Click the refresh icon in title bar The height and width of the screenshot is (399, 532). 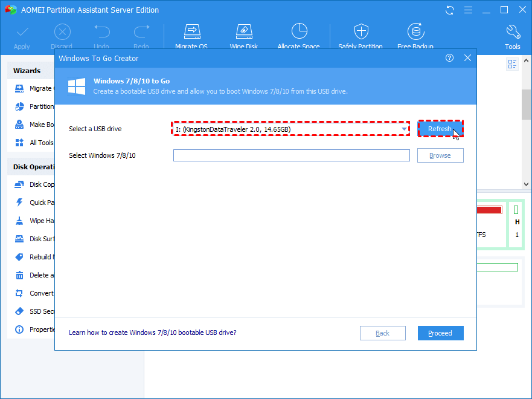tap(450, 10)
